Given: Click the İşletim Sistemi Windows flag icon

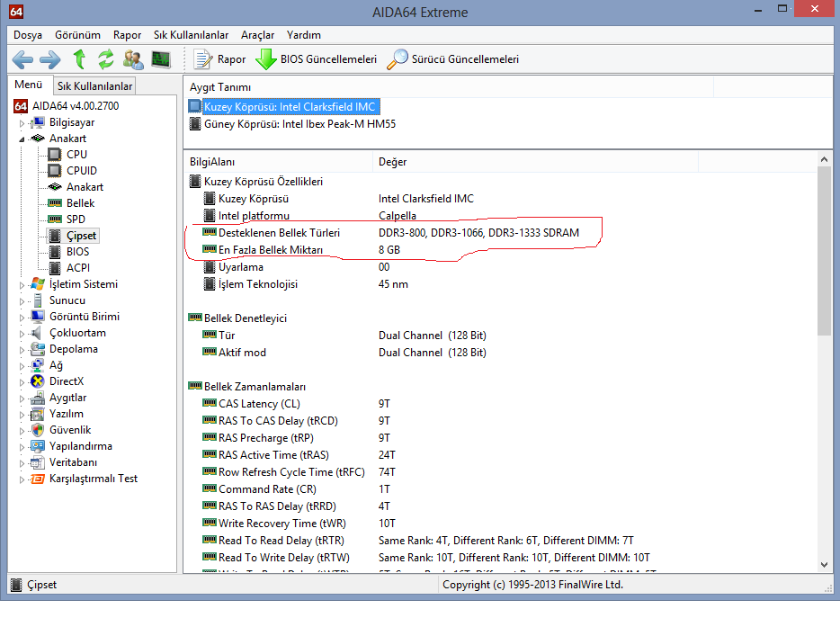Looking at the screenshot, I should pyautogui.click(x=38, y=284).
